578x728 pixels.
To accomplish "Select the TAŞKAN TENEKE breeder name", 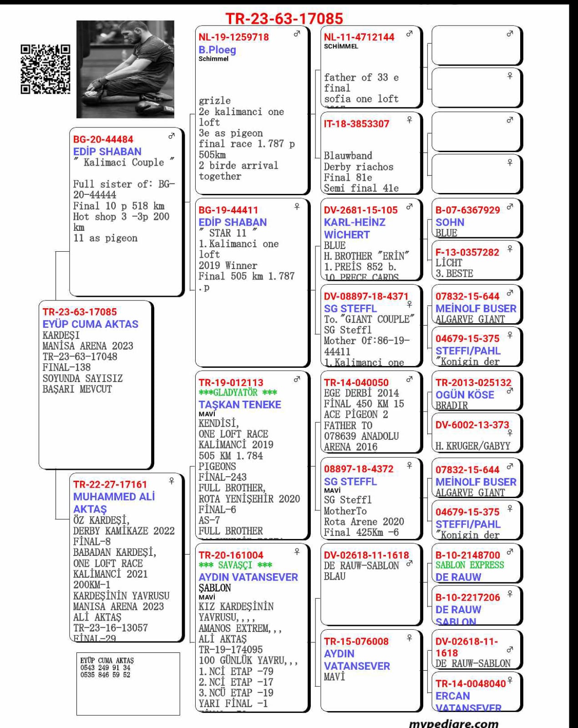I will tap(239, 404).
